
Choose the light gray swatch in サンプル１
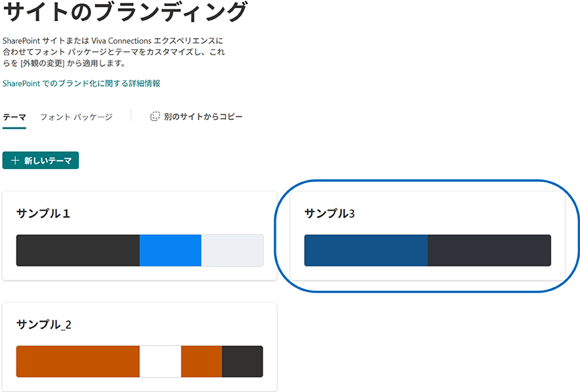[x=232, y=250]
